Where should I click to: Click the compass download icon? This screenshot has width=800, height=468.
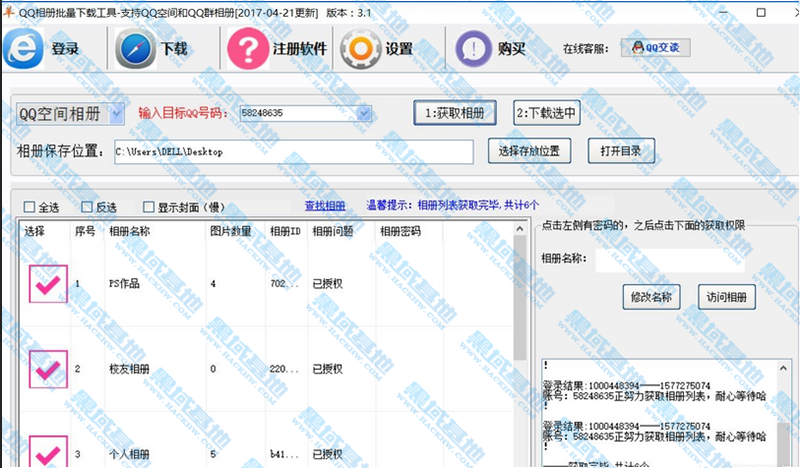(135, 49)
